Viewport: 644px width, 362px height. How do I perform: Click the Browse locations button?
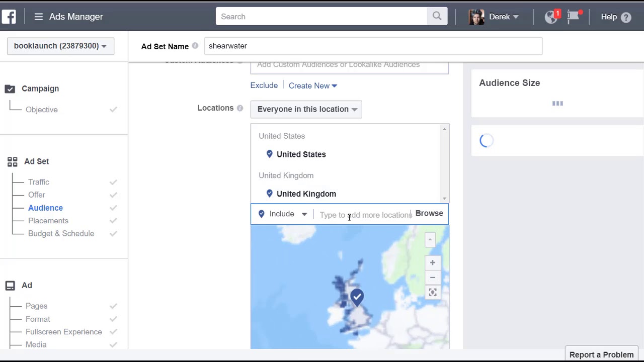(x=429, y=213)
